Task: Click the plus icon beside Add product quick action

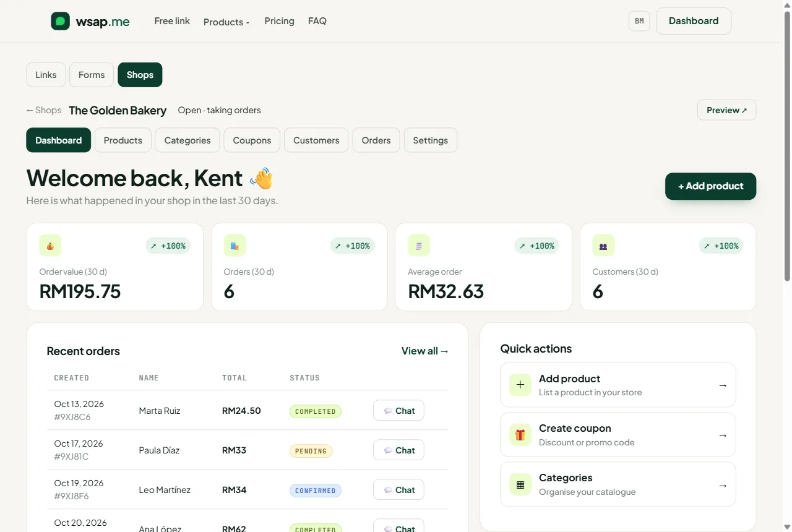Action: click(520, 385)
